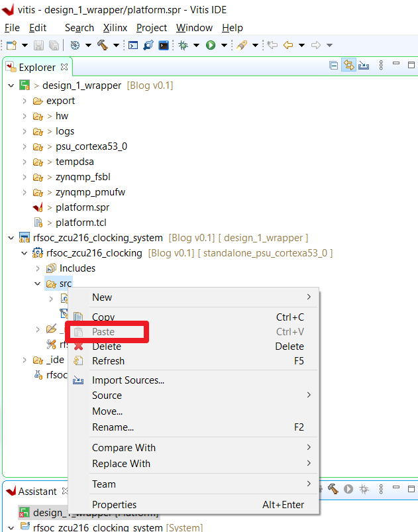Viewport: 418px width, 532px height.
Task: Open the Window menu
Action: (x=194, y=28)
